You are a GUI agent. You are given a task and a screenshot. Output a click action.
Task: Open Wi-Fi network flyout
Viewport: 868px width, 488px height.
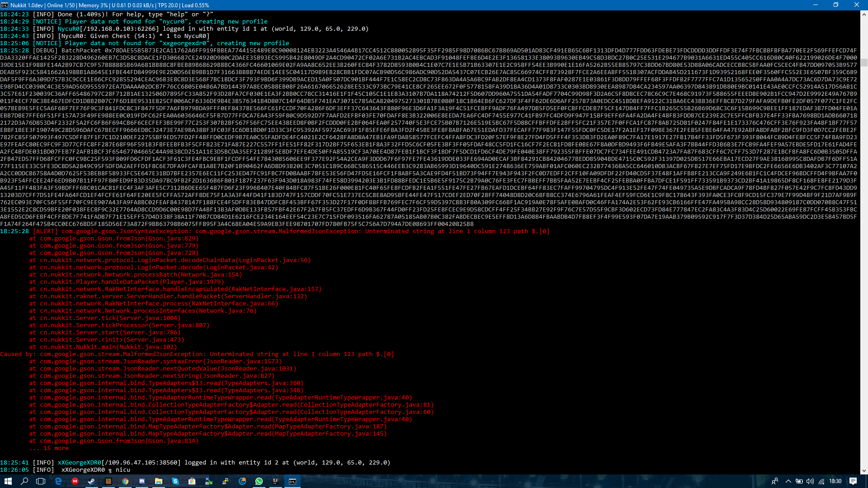tap(821, 481)
